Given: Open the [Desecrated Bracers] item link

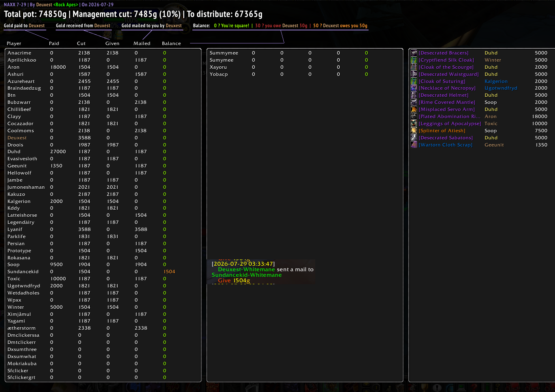Looking at the screenshot, I should 444,53.
